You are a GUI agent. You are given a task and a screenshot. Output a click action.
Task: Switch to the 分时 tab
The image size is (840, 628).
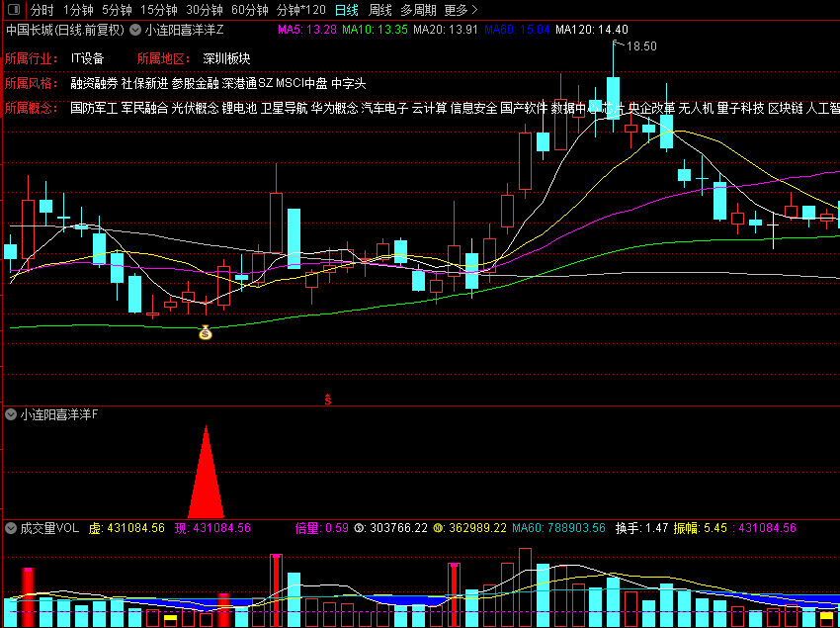point(42,10)
